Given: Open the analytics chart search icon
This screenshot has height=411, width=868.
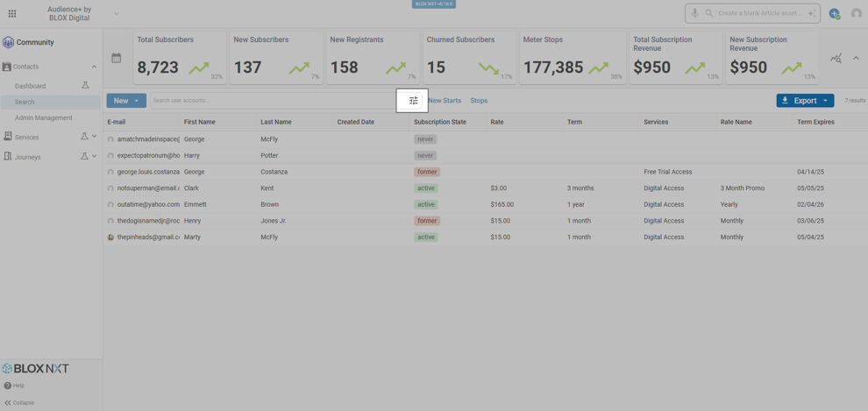Looking at the screenshot, I should point(836,58).
